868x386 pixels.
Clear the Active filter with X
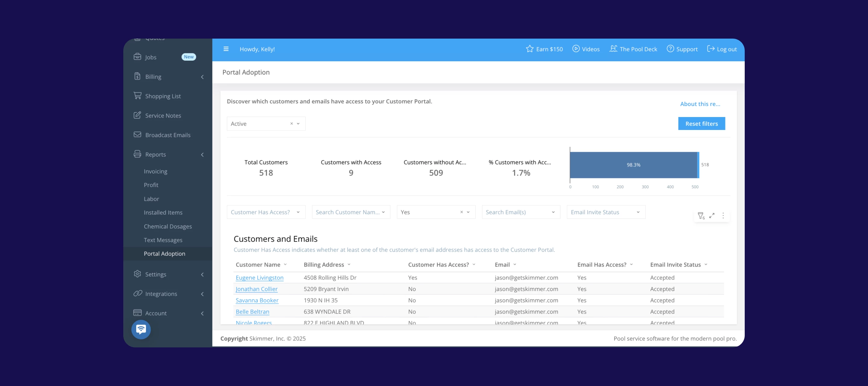[291, 124]
